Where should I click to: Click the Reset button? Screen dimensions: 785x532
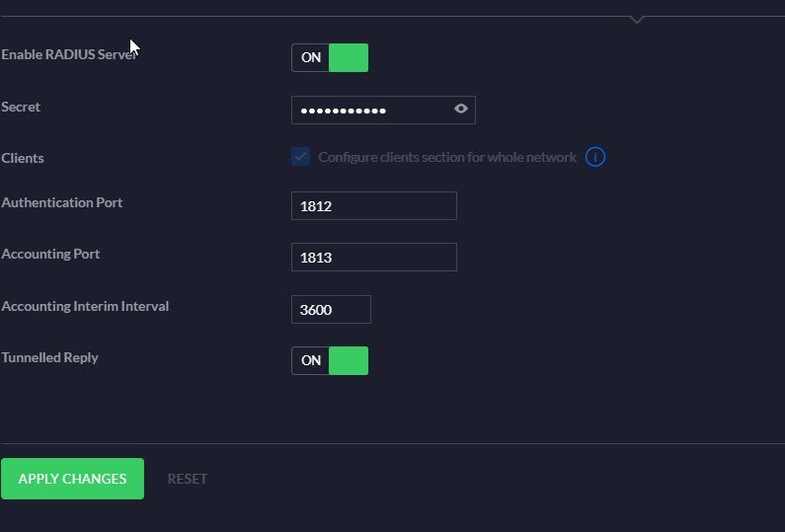coord(188,479)
